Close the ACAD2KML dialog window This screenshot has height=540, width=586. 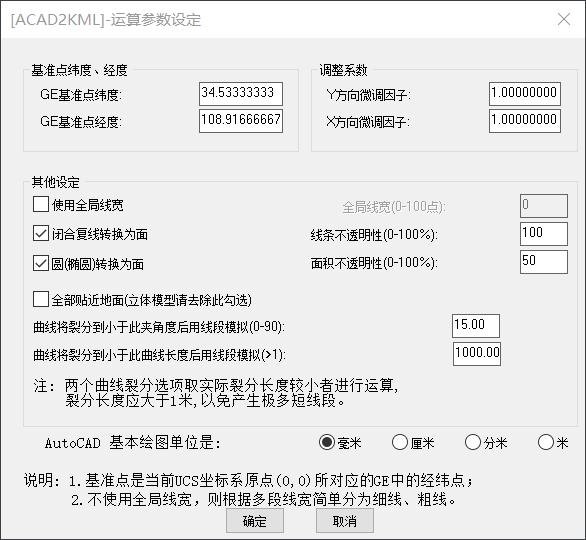564,19
